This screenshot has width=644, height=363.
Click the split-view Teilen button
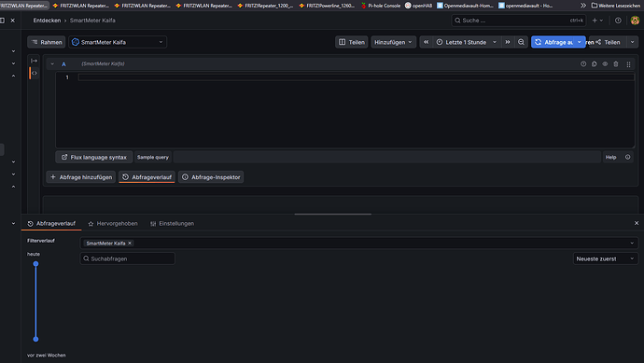pos(352,42)
